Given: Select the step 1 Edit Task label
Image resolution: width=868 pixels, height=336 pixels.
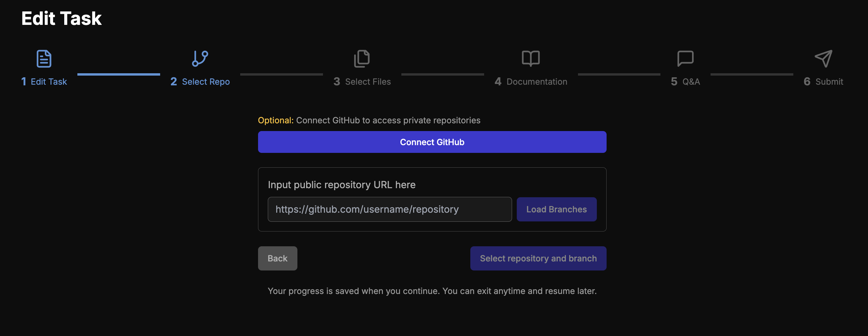Looking at the screenshot, I should 44,81.
